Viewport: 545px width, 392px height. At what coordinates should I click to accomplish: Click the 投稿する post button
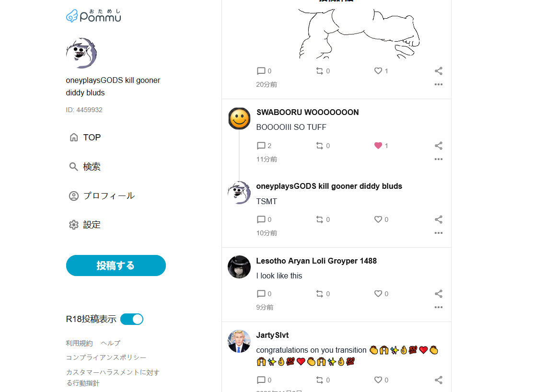point(116,265)
